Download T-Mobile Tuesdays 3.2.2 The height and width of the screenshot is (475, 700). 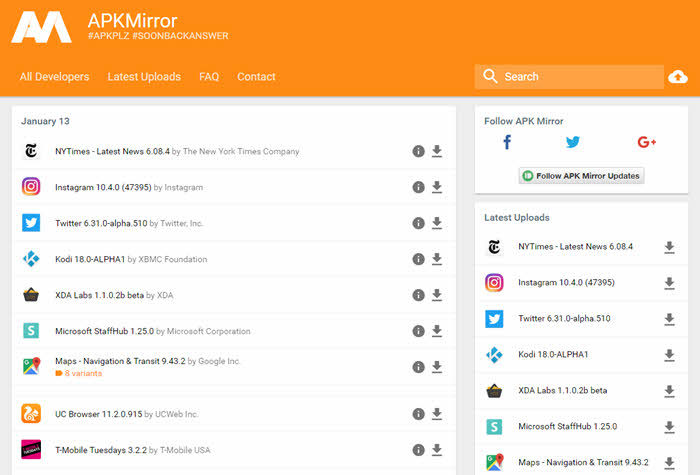point(437,450)
